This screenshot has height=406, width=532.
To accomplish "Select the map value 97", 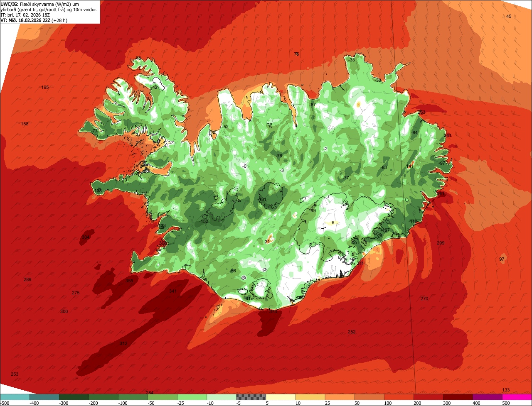I will pos(502,259).
